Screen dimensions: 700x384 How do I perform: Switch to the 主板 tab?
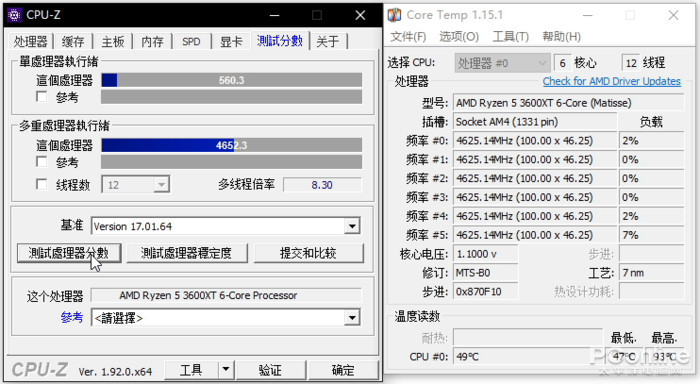pos(112,42)
